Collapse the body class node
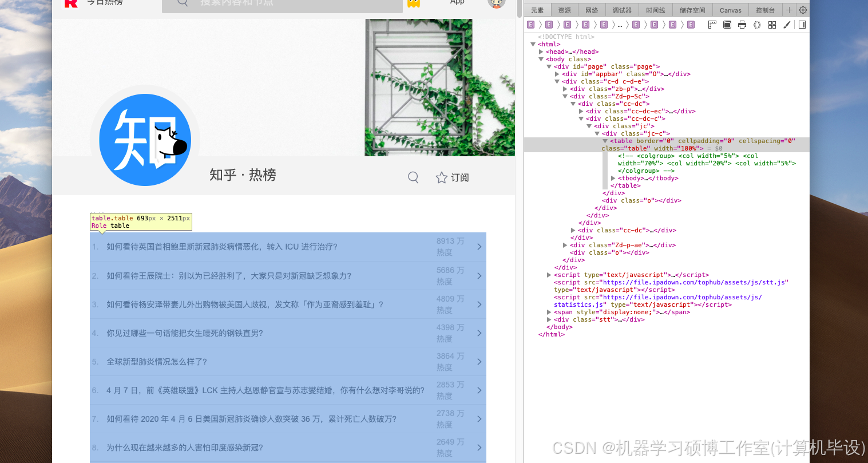The width and height of the screenshot is (868, 463). (x=541, y=59)
